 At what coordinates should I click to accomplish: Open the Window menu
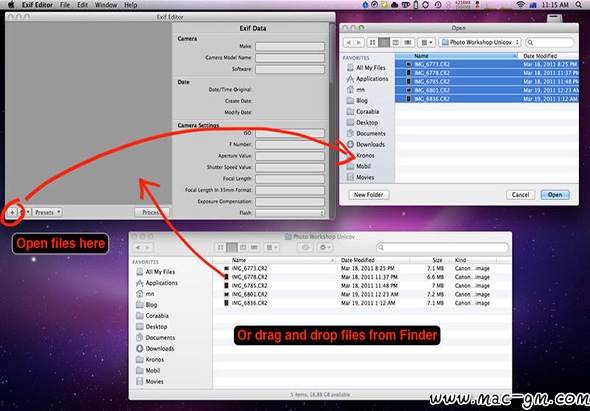point(106,5)
